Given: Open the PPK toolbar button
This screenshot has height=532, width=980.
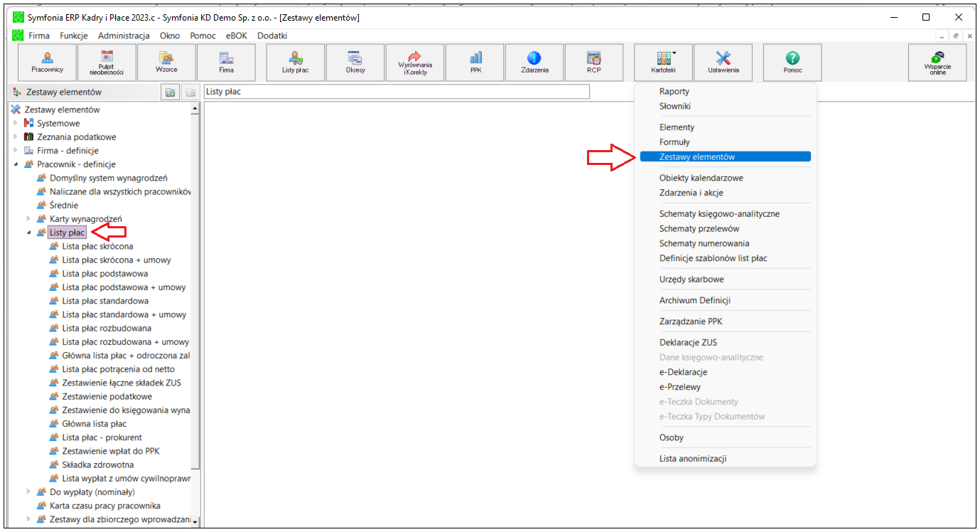Looking at the screenshot, I should coord(475,63).
